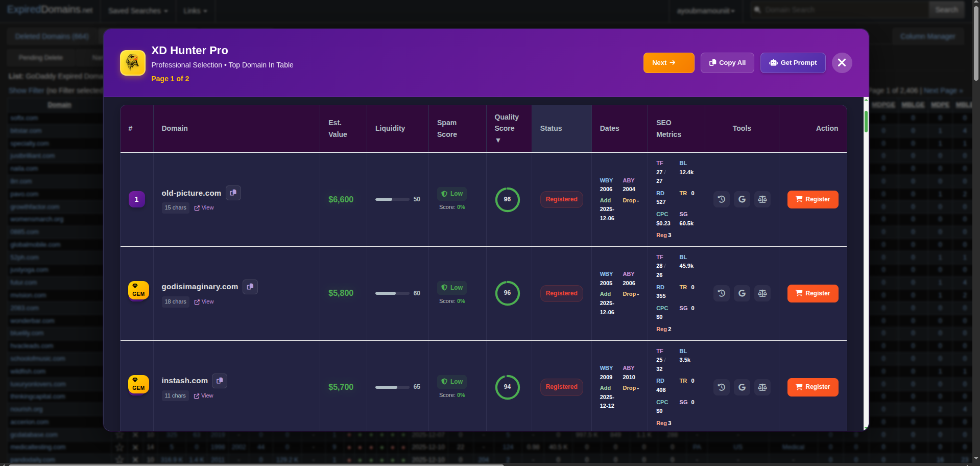Sort by the Est. Value column header
Viewport: 980px width, 466px height.
pyautogui.click(x=338, y=128)
